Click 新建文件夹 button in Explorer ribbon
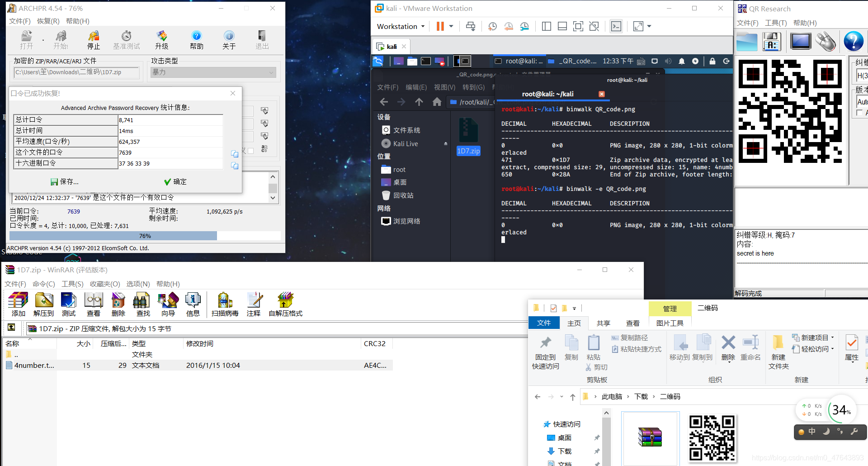 [x=778, y=353]
